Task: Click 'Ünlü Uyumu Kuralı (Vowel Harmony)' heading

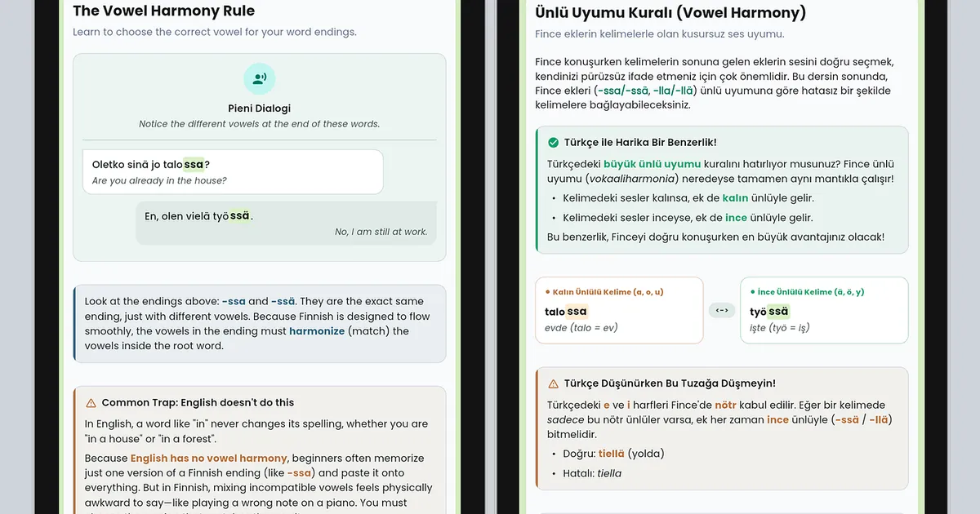Action: coord(670,13)
